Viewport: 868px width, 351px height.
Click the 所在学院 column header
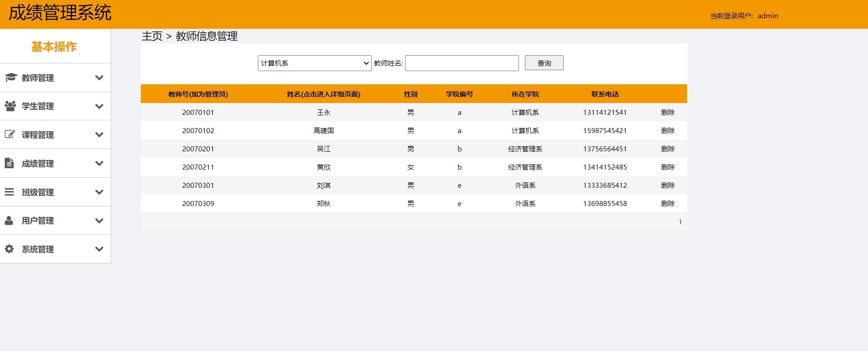pyautogui.click(x=525, y=94)
